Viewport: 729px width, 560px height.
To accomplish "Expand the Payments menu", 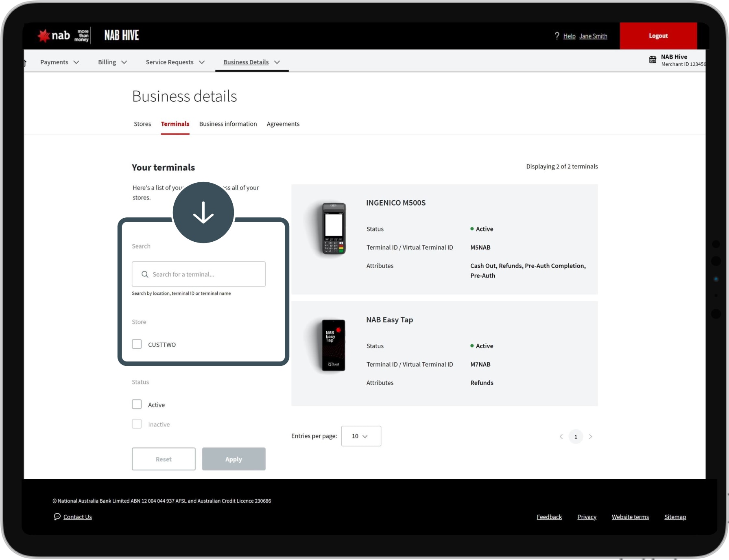I will pyautogui.click(x=59, y=62).
